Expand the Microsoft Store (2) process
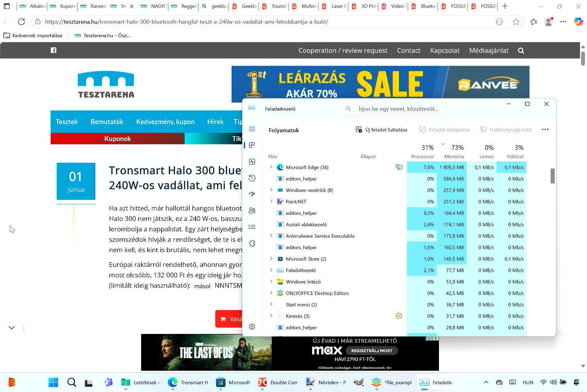 point(271,259)
